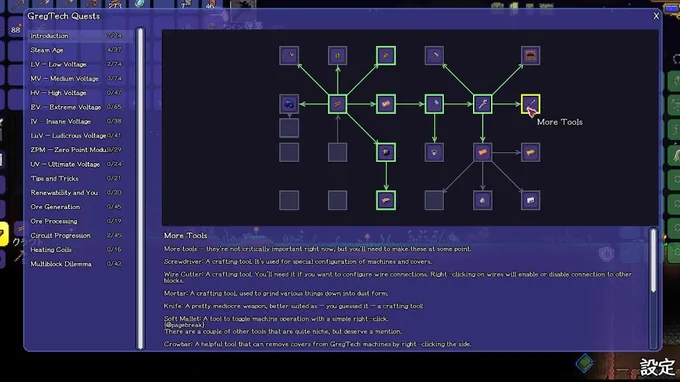Open the green-outlined hammer quest node
The width and height of the screenshot is (680, 382).
tap(434, 104)
